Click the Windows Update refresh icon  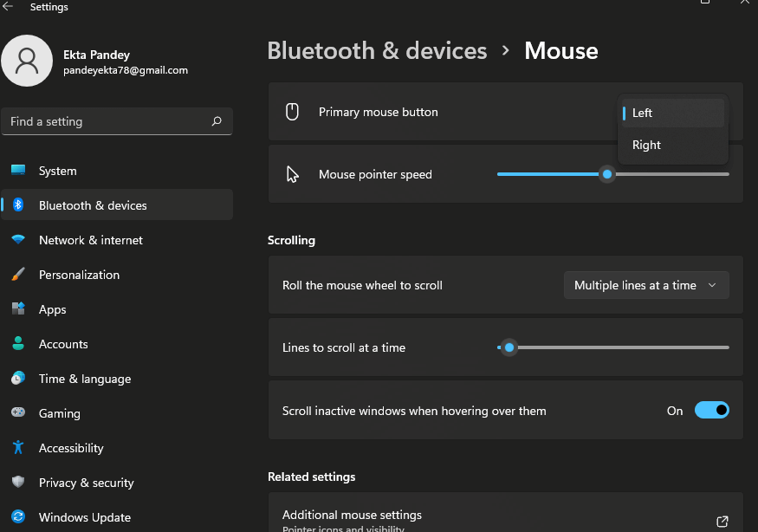tap(18, 517)
